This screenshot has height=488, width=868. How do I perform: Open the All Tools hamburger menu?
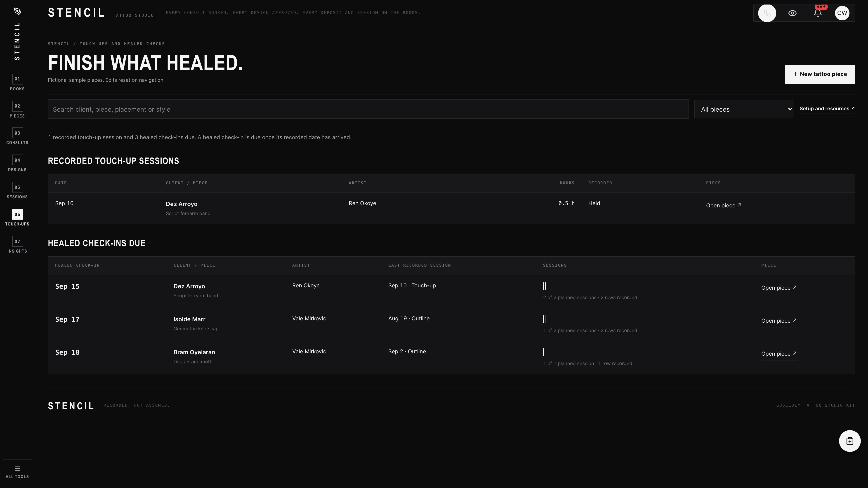(x=17, y=472)
